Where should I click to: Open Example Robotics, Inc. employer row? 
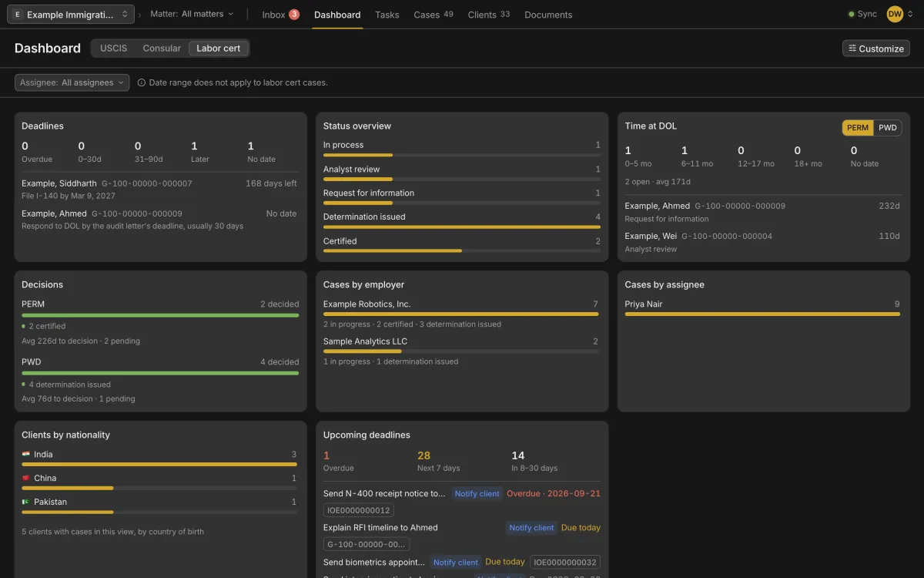pyautogui.click(x=460, y=314)
